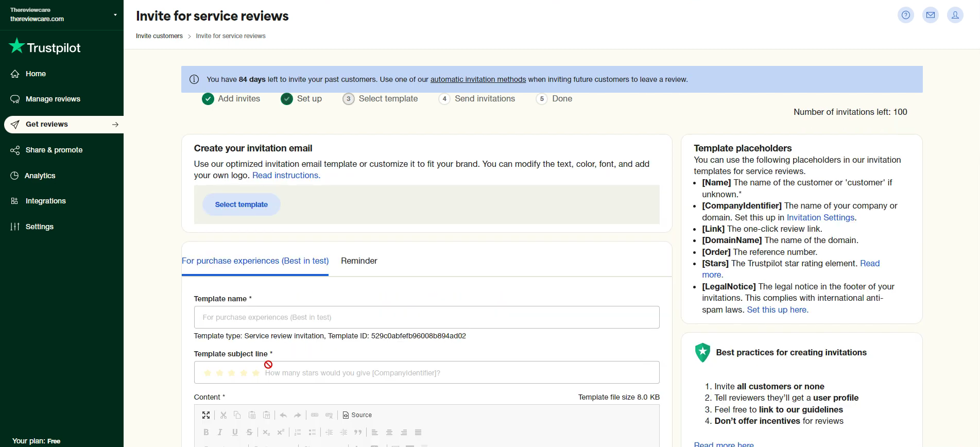The image size is (980, 447).
Task: Click the Paste icon in editor toolbar
Action: point(252,415)
